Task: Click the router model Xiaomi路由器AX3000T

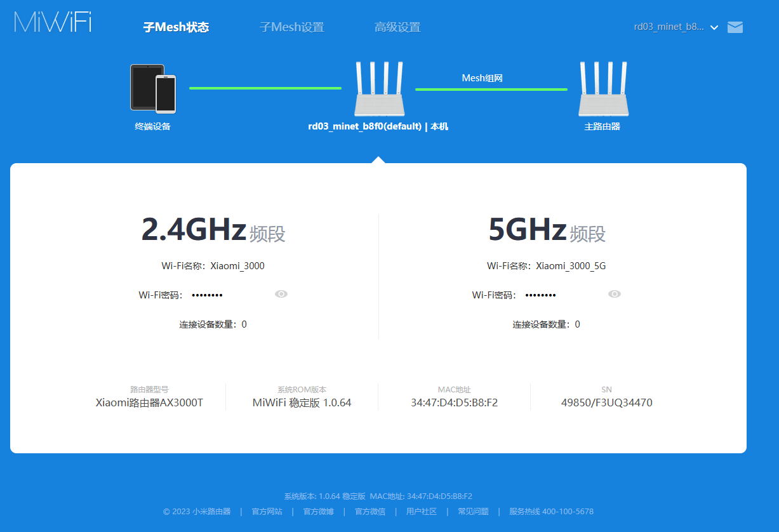Action: click(x=149, y=402)
